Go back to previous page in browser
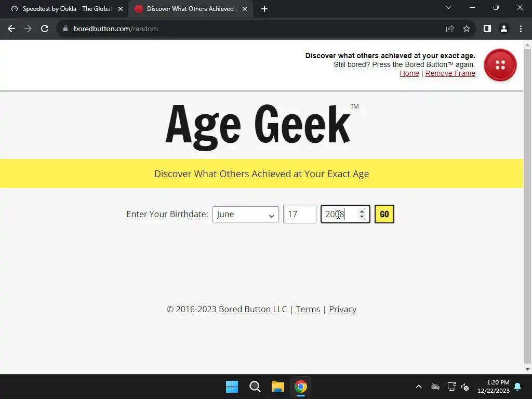This screenshot has height=399, width=532. (11, 29)
